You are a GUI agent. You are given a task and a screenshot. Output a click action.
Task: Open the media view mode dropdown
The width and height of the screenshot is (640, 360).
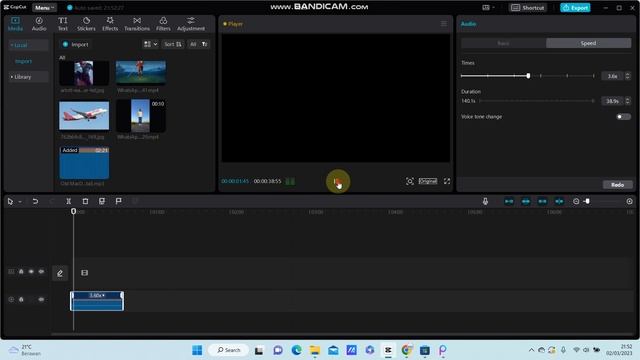150,44
